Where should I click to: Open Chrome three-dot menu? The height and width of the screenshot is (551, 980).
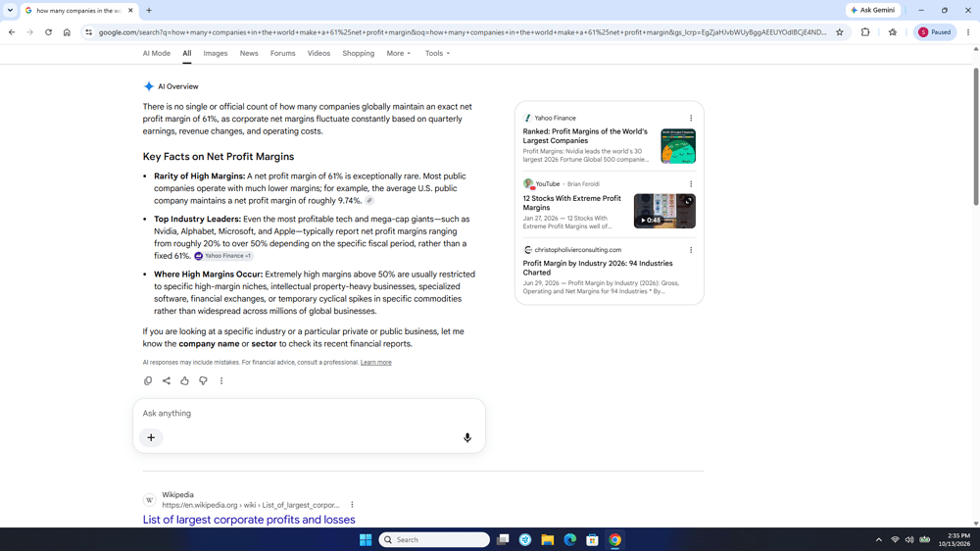pyautogui.click(x=968, y=32)
